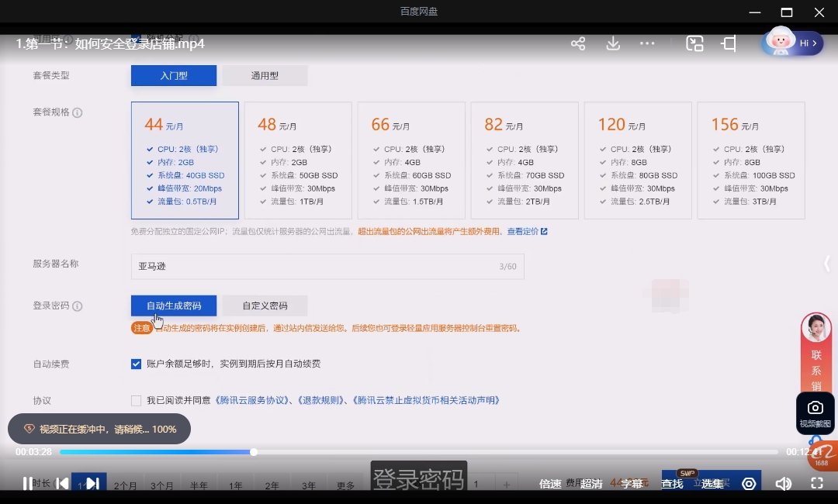838x504 pixels.
Task: Click the video title 如何安全登录店铺.mp4
Action: pos(109,43)
